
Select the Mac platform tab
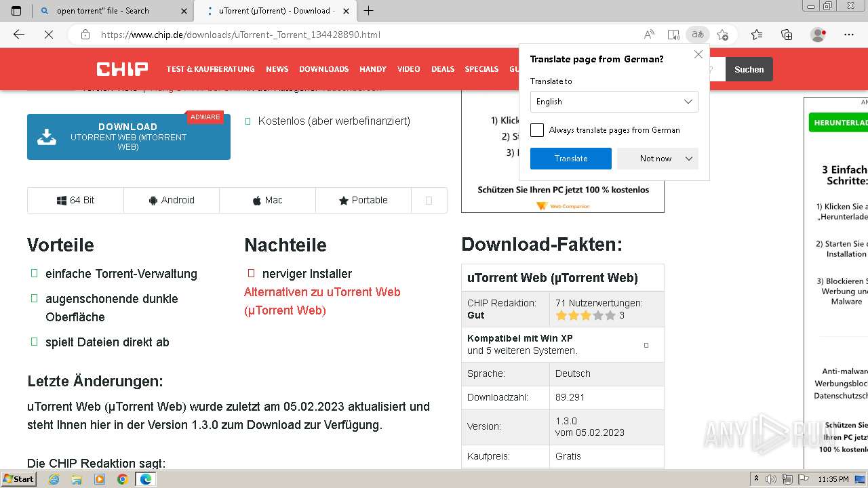(267, 200)
